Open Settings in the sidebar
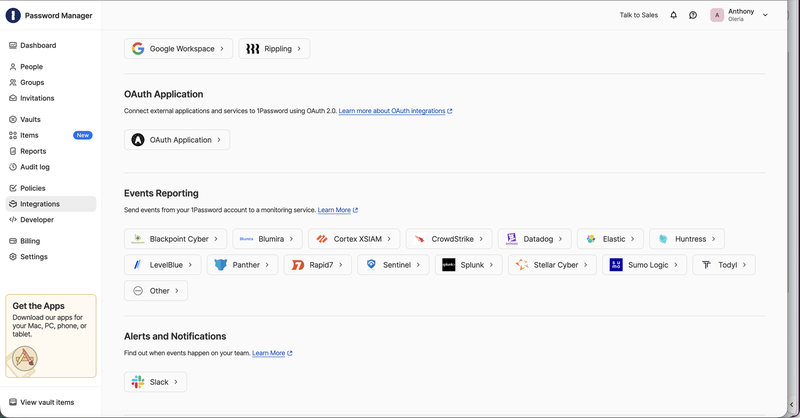Image resolution: width=800 pixels, height=418 pixels. [x=51, y=257]
